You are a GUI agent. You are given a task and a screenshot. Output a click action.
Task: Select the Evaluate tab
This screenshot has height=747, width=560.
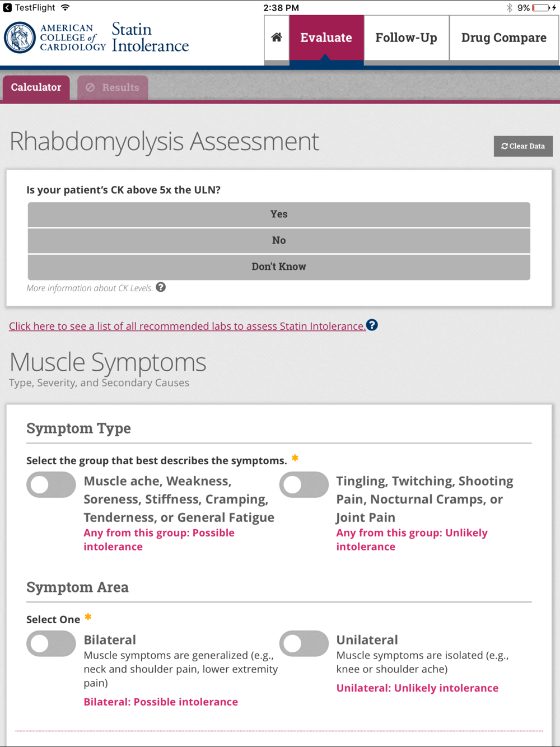click(326, 38)
